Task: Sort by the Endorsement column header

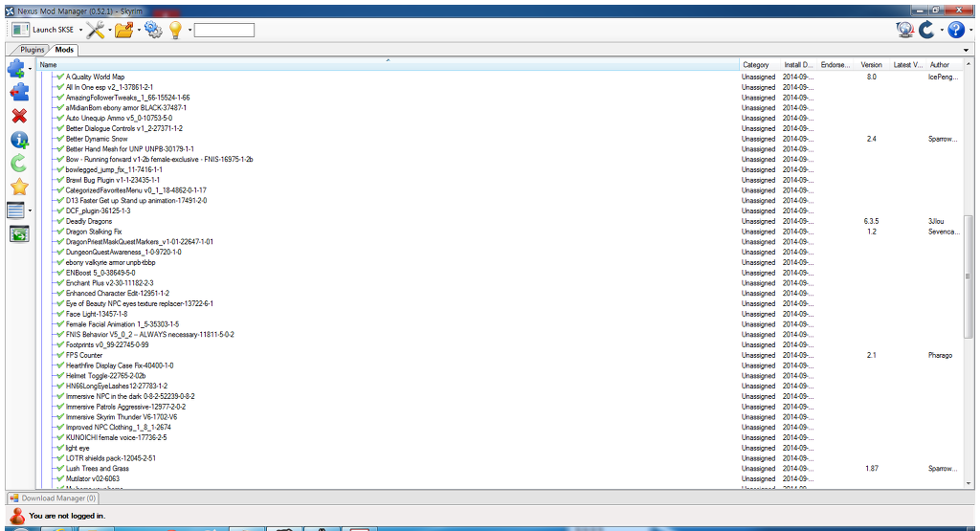Action: (x=835, y=64)
